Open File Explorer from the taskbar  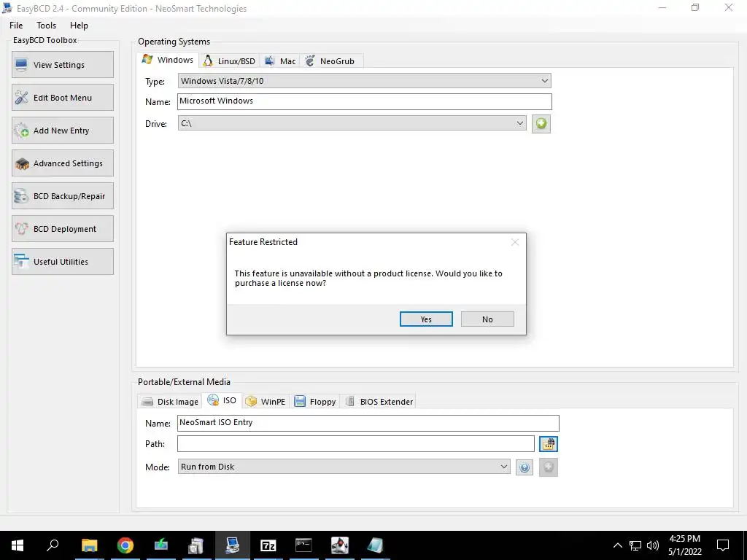89,545
